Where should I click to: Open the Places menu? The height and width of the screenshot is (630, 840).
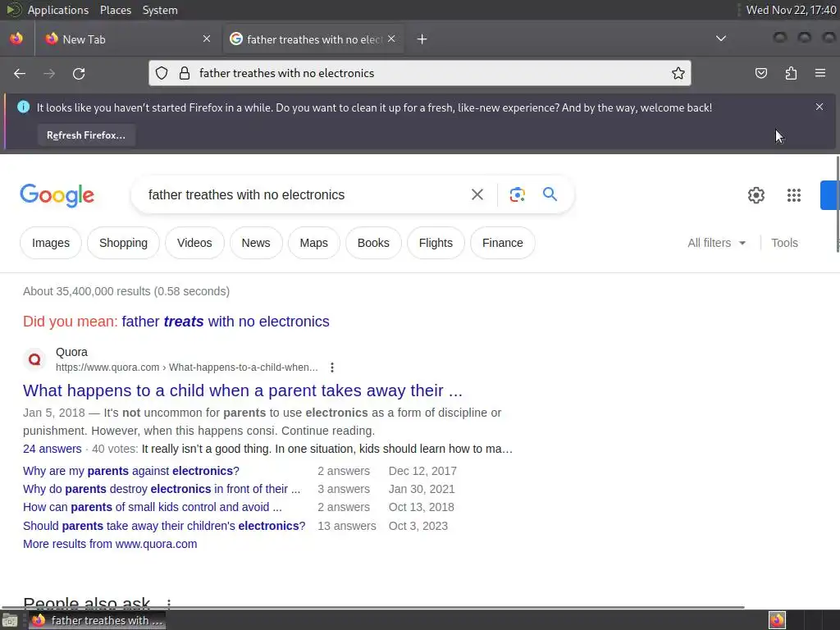coord(116,10)
